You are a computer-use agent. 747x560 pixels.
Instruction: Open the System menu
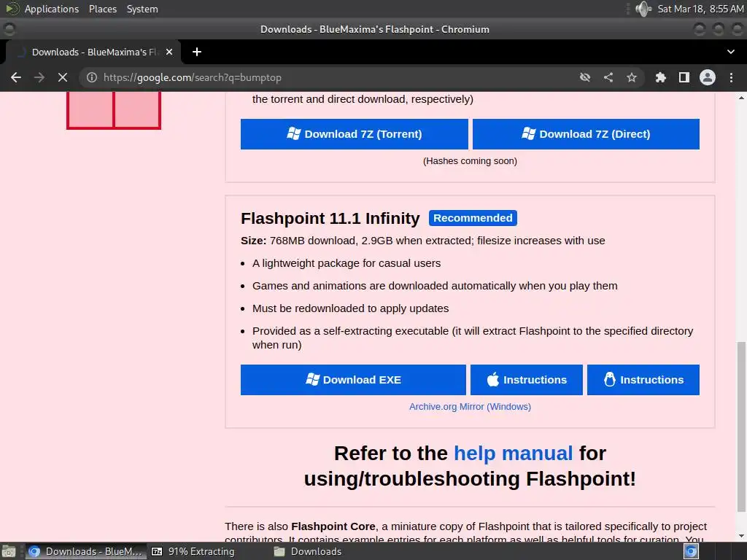(142, 9)
